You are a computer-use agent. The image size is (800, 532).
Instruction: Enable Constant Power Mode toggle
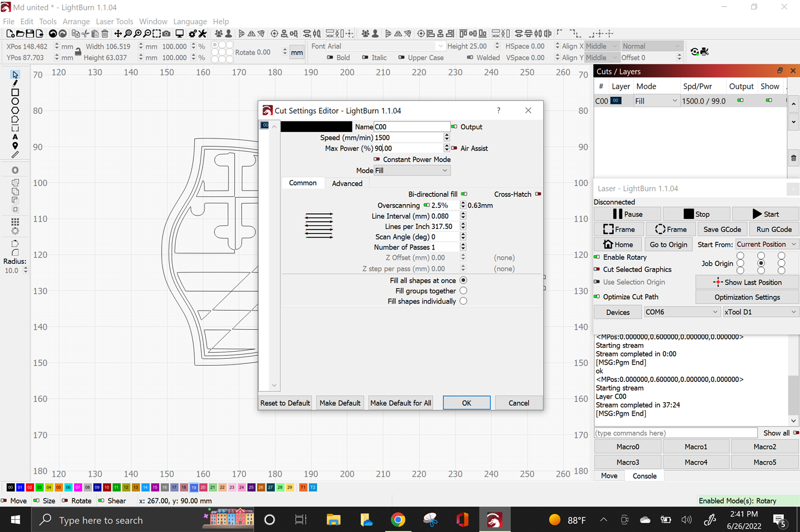point(377,159)
